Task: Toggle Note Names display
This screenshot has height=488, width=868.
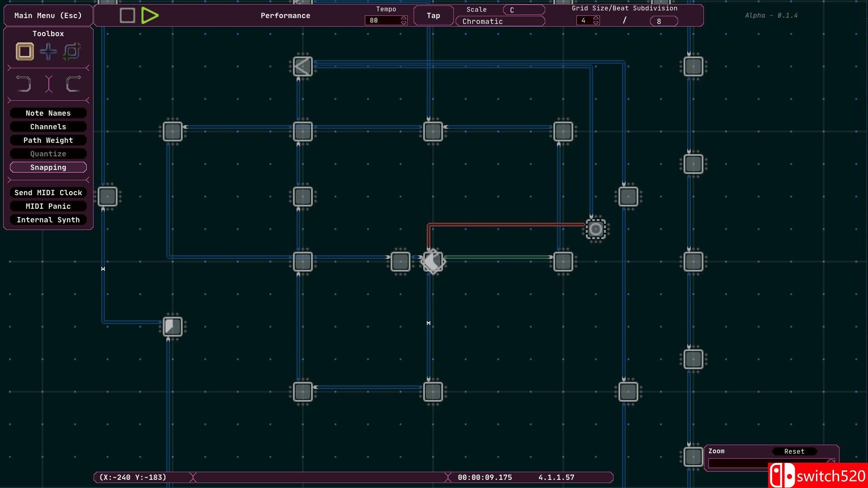Action: pyautogui.click(x=48, y=113)
